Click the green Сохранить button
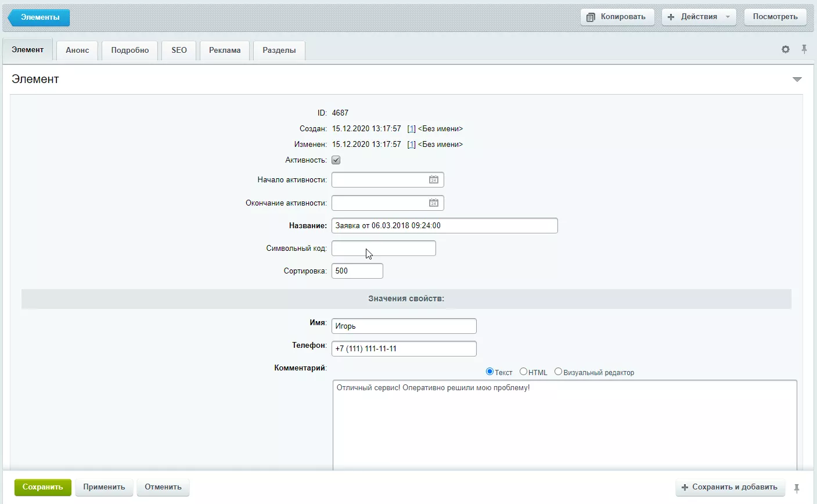817x504 pixels. (43, 487)
